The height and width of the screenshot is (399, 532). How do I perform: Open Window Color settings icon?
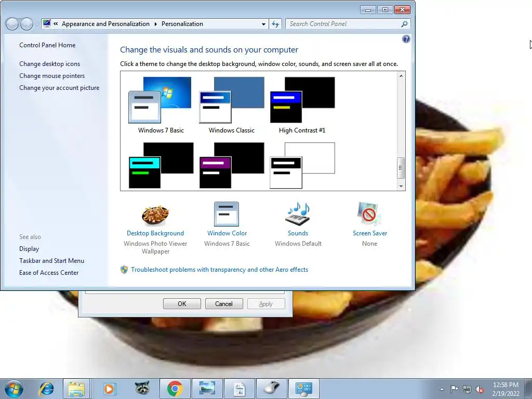(227, 214)
